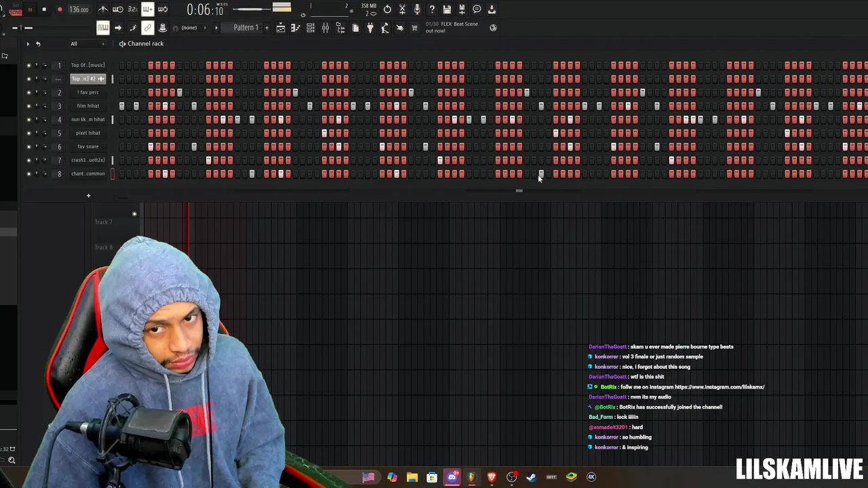Open the film hihat channel
868x488 pixels.
click(x=88, y=106)
